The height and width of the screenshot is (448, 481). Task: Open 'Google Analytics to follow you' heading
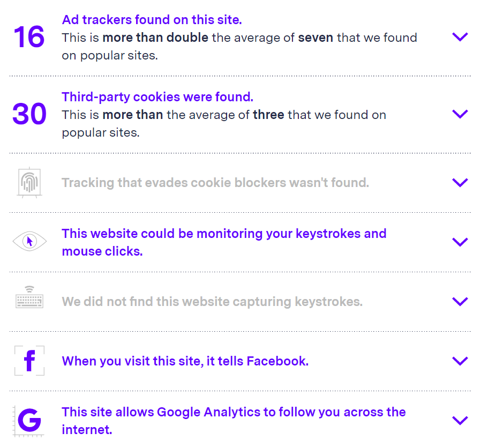click(234, 421)
